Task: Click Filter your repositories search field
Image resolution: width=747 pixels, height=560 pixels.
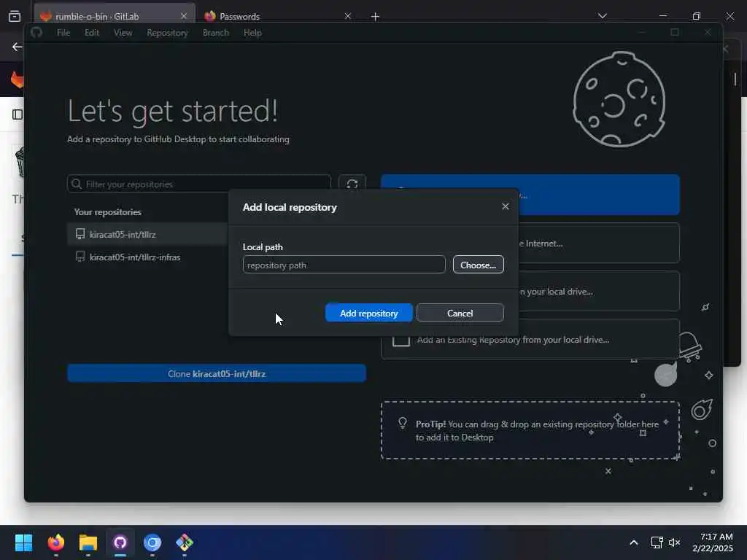Action: click(199, 184)
